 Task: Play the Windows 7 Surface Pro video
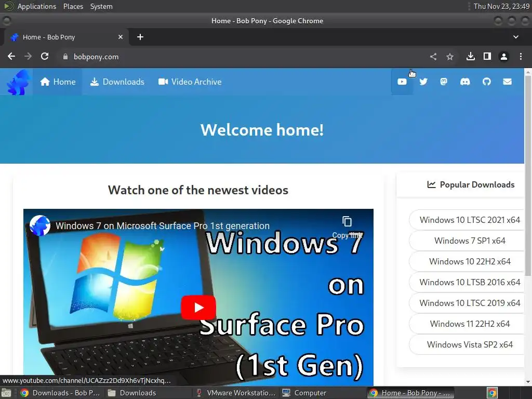click(198, 308)
